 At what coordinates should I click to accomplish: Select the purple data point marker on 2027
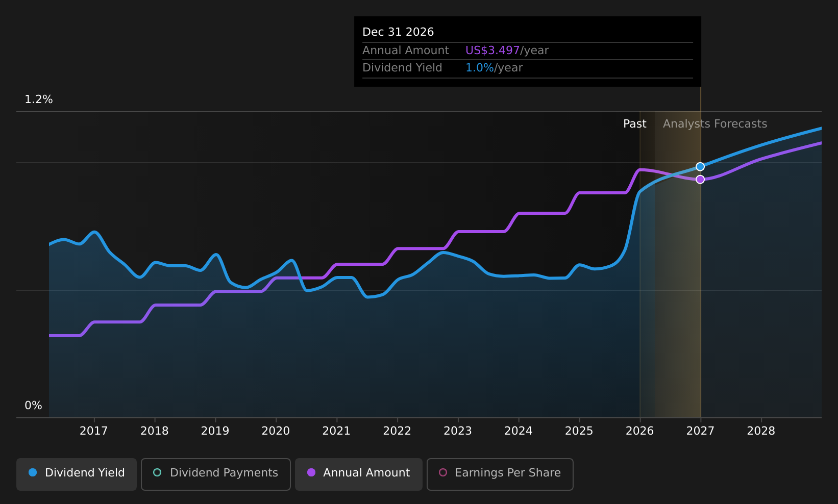tap(700, 179)
